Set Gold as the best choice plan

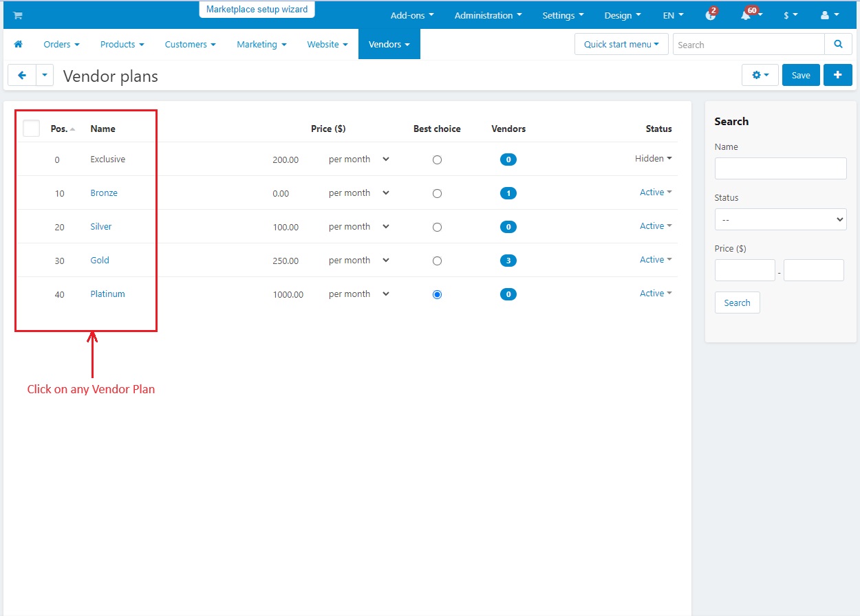pos(437,261)
